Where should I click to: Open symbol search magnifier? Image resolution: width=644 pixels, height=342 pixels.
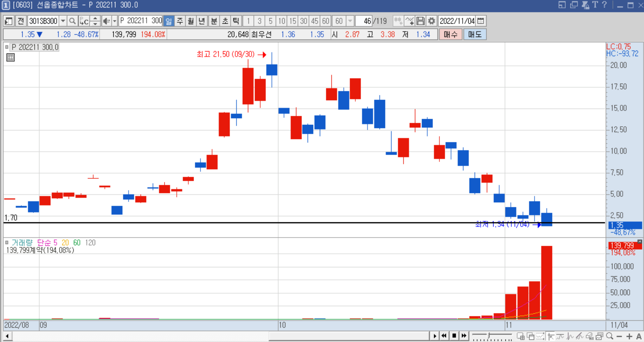click(72, 21)
